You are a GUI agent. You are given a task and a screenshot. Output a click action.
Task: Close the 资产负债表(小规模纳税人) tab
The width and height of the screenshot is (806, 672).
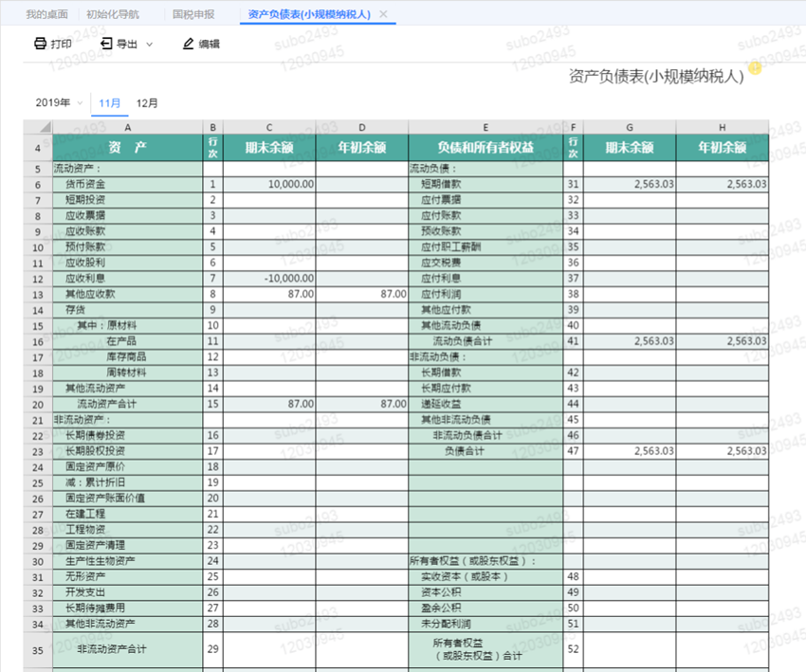[x=383, y=14]
